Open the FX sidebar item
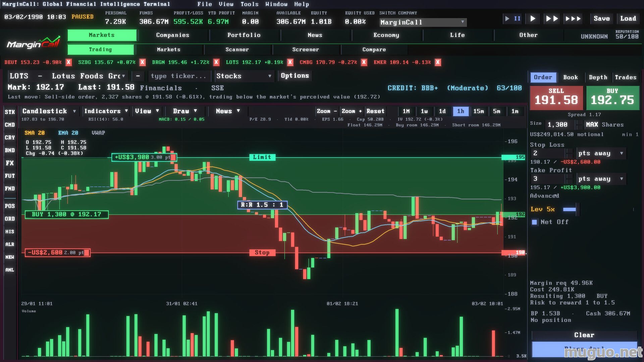The height and width of the screenshot is (362, 644). [x=10, y=163]
